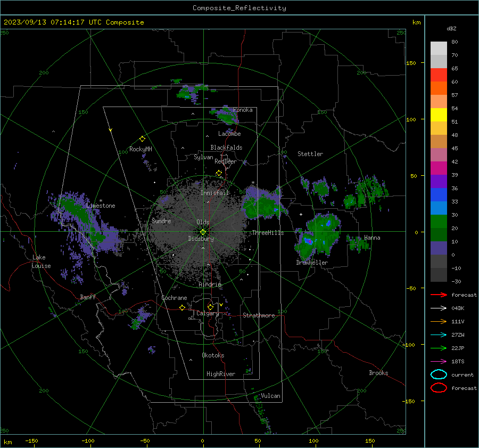Click the red swatch between 65 and 60 dBZ
479x448 pixels.
pyautogui.click(x=439, y=75)
